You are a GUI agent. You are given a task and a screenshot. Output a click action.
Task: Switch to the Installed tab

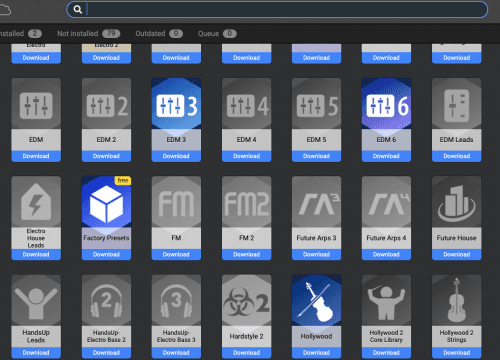point(21,34)
